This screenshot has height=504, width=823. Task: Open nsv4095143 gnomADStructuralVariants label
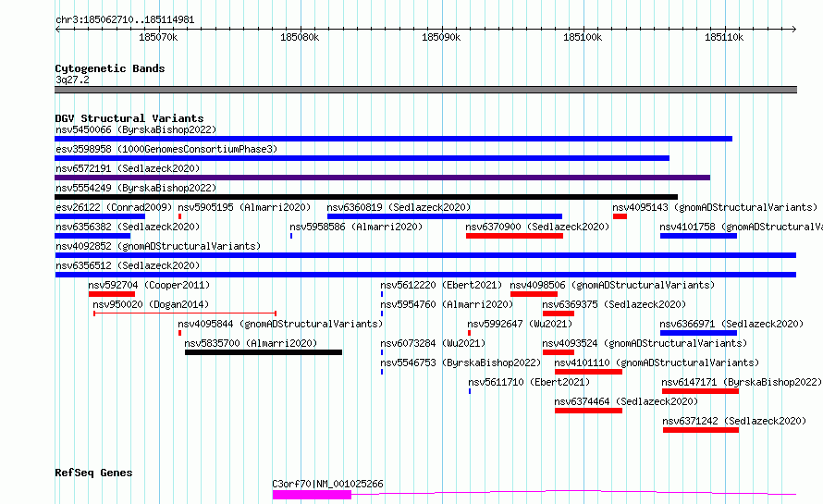pos(715,207)
